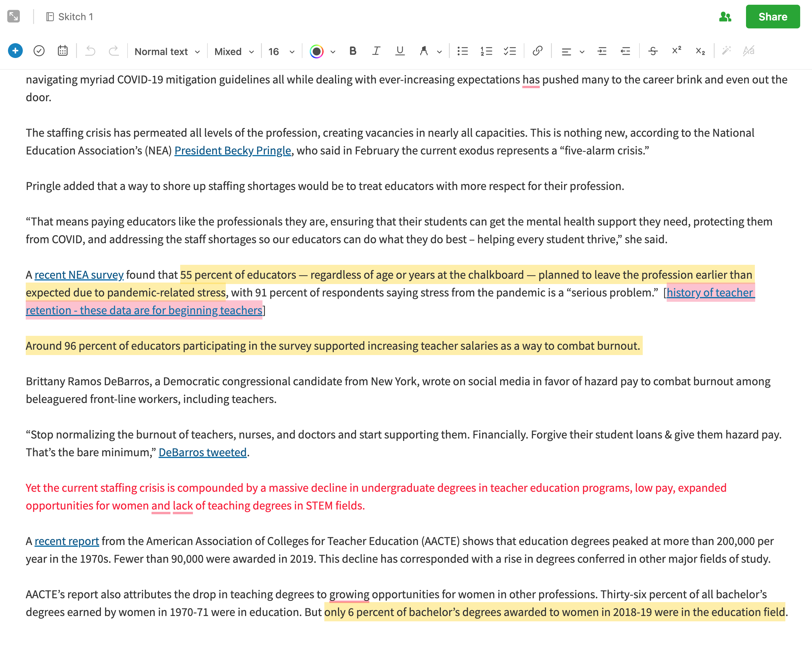The width and height of the screenshot is (812, 645).
Task: Click the increase indent icon
Action: 602,51
